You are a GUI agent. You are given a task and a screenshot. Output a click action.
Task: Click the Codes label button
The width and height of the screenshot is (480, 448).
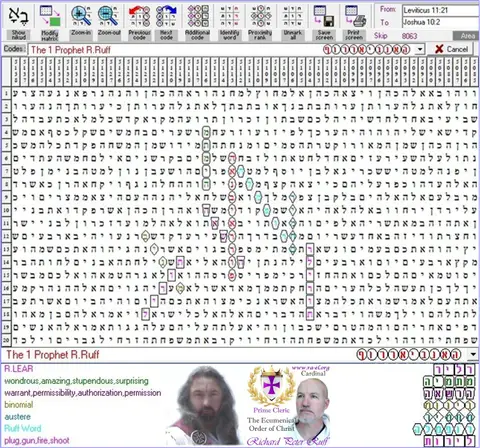pos(14,49)
